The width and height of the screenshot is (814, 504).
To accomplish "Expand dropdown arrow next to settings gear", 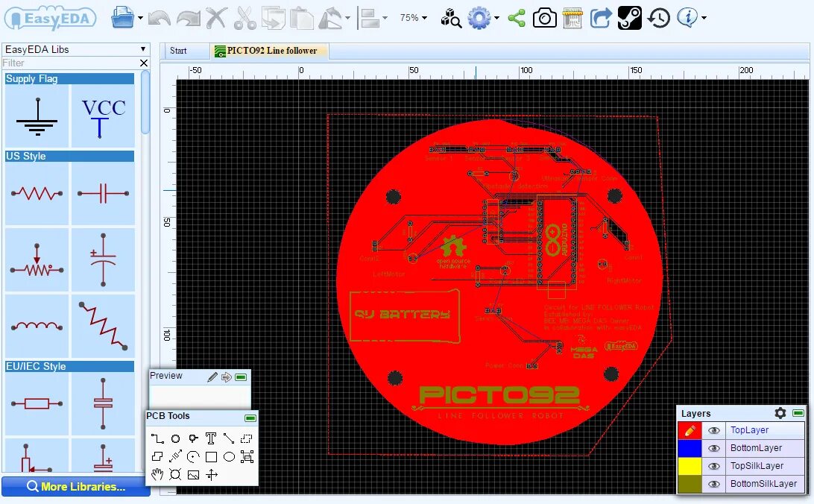I will pyautogui.click(x=496, y=18).
